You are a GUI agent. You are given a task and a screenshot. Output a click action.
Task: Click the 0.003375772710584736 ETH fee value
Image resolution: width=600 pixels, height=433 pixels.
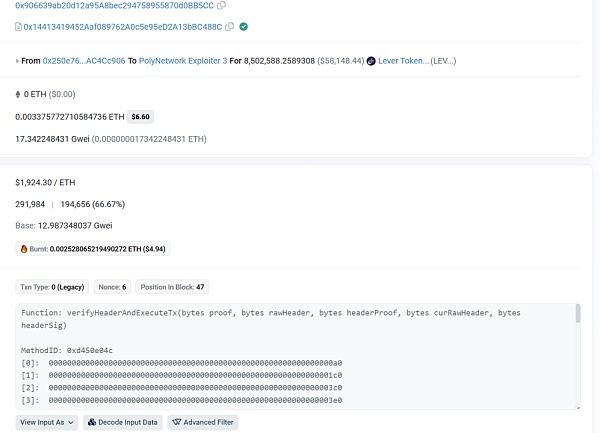[x=70, y=117]
